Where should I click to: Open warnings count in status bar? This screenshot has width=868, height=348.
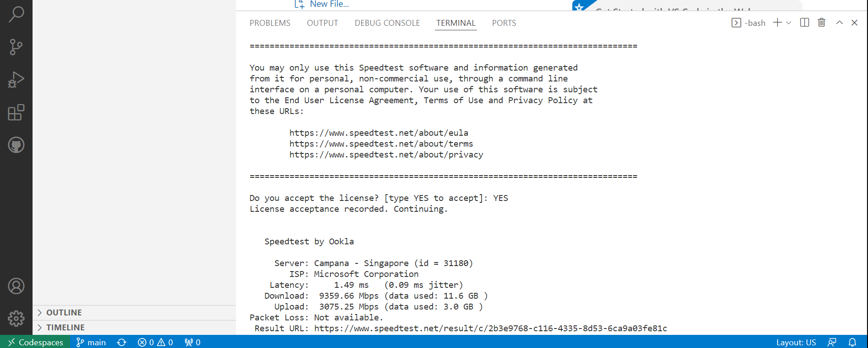[165, 342]
